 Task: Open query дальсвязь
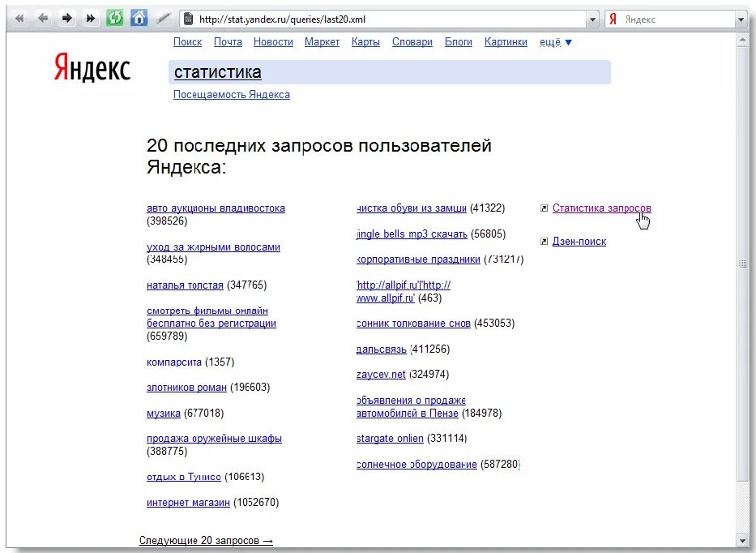tap(382, 349)
